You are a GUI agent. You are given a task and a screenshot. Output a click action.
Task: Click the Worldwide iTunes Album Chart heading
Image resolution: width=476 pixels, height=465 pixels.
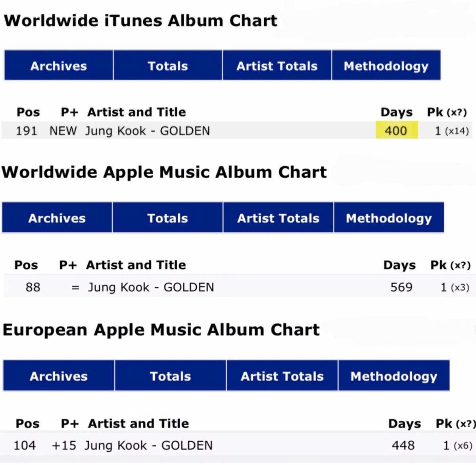140,21
